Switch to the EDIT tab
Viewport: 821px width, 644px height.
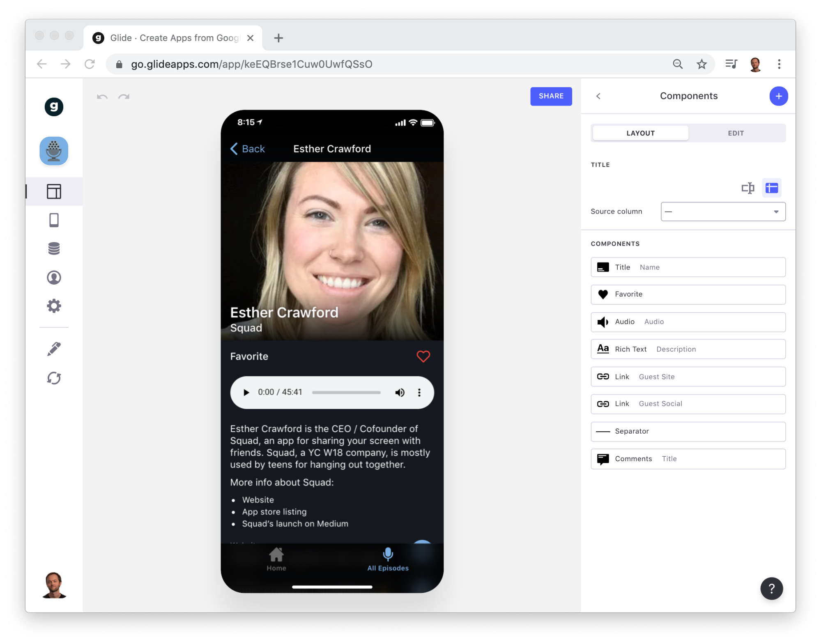[736, 133]
